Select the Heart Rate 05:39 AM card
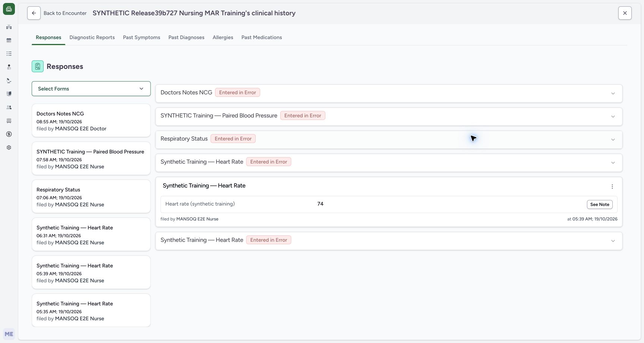Image resolution: width=644 pixels, height=343 pixels. click(x=91, y=273)
